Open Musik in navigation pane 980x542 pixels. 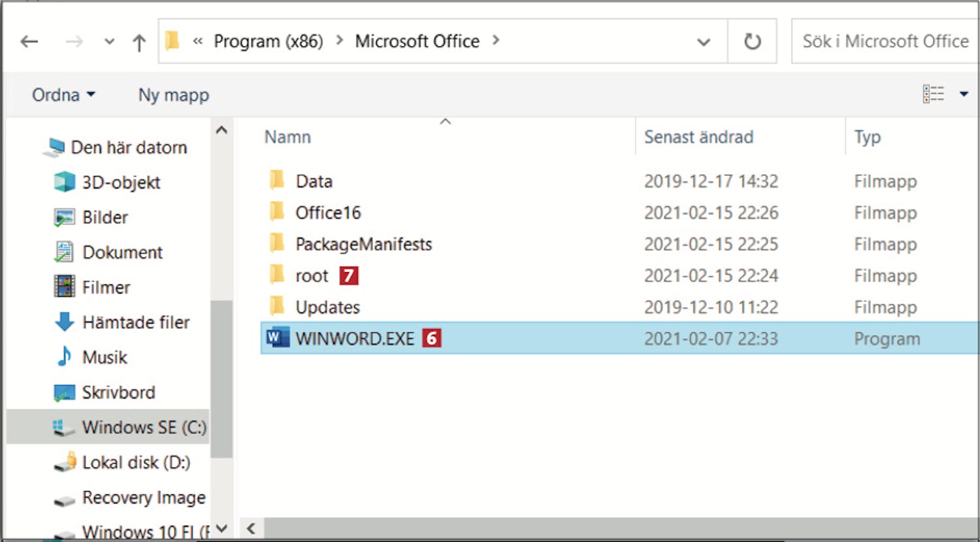[x=105, y=358]
